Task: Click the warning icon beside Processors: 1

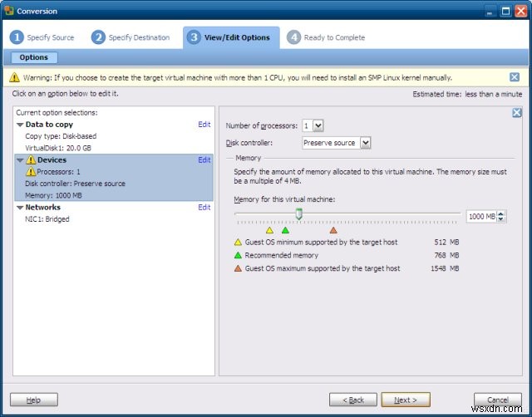Action: point(31,172)
